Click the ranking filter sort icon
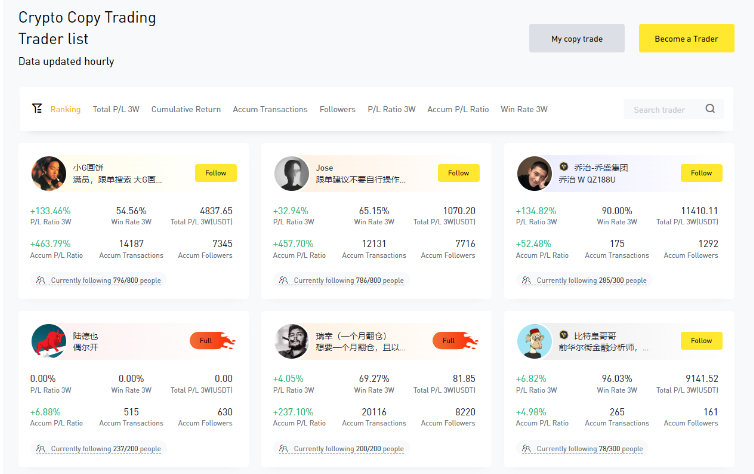754x474 pixels. [x=37, y=109]
